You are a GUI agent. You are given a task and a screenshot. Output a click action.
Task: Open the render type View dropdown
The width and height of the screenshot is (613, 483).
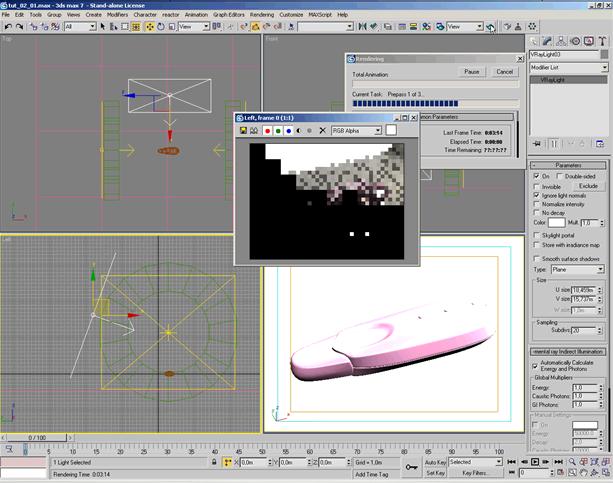[x=465, y=27]
